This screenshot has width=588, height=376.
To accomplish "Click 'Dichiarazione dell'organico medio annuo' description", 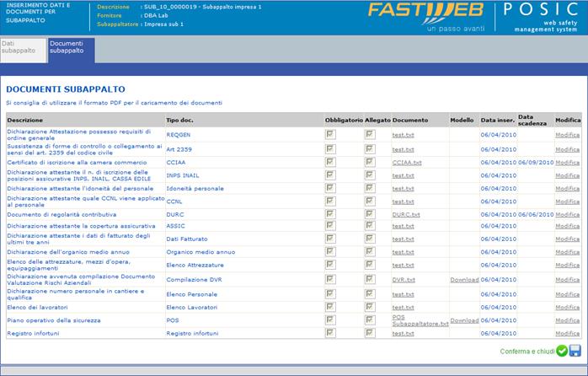I will pyautogui.click(x=68, y=252).
